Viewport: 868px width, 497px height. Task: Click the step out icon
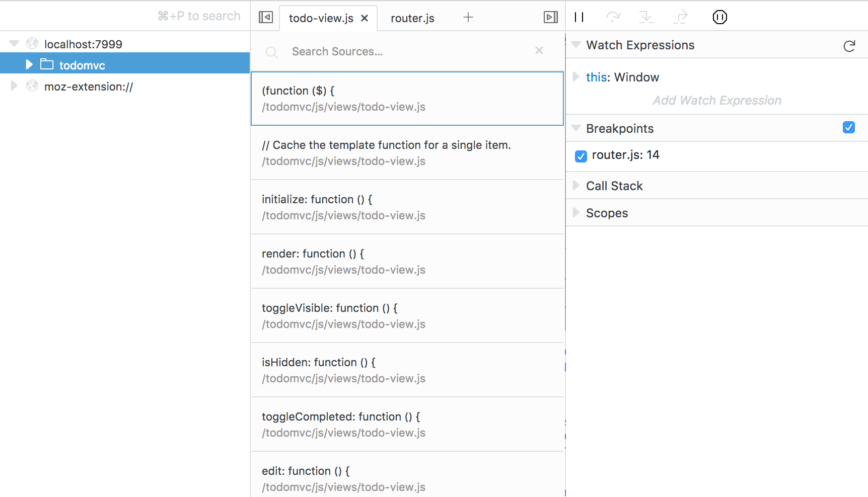point(680,17)
